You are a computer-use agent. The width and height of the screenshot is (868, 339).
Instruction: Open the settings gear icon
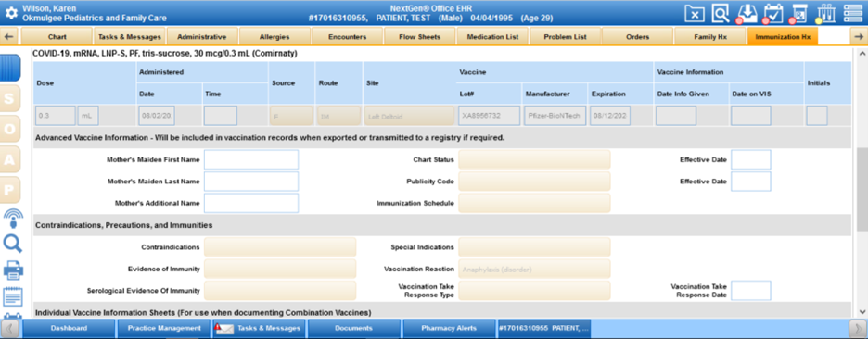[x=10, y=13]
